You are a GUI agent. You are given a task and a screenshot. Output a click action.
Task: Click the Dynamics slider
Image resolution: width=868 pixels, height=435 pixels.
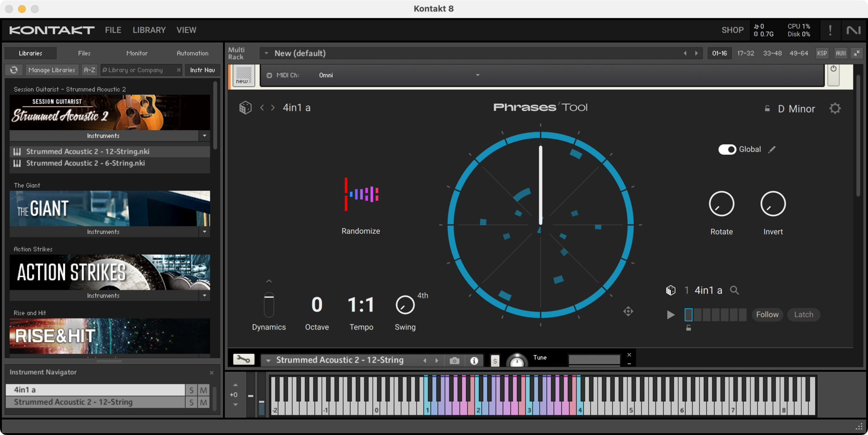click(269, 305)
